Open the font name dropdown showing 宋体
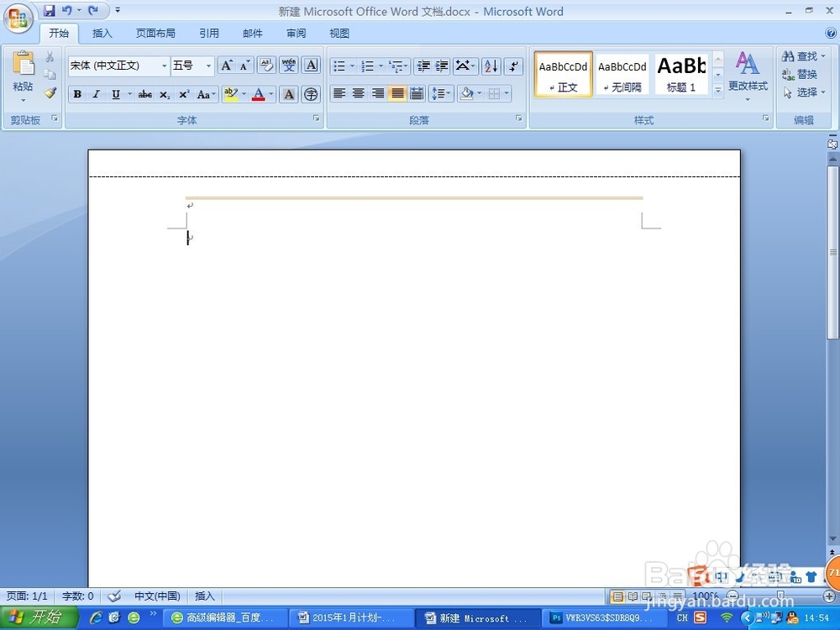840x630 pixels. pos(116,65)
